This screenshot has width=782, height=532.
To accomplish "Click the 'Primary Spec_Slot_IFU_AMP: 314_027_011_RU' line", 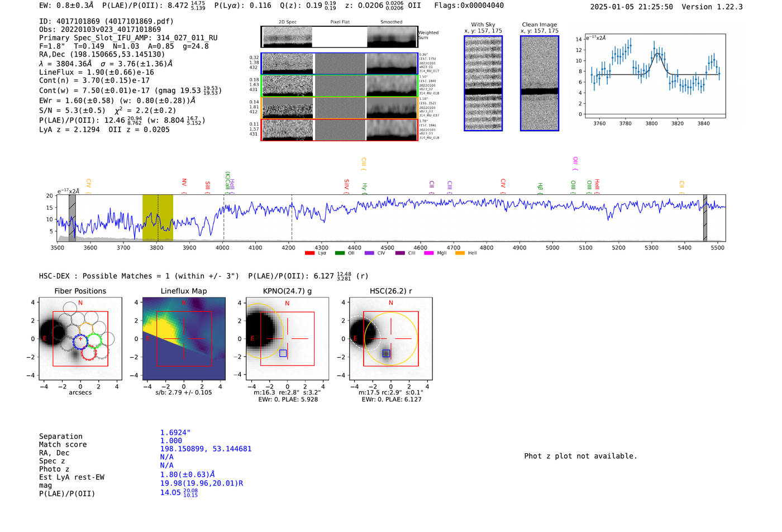I will [128, 38].
